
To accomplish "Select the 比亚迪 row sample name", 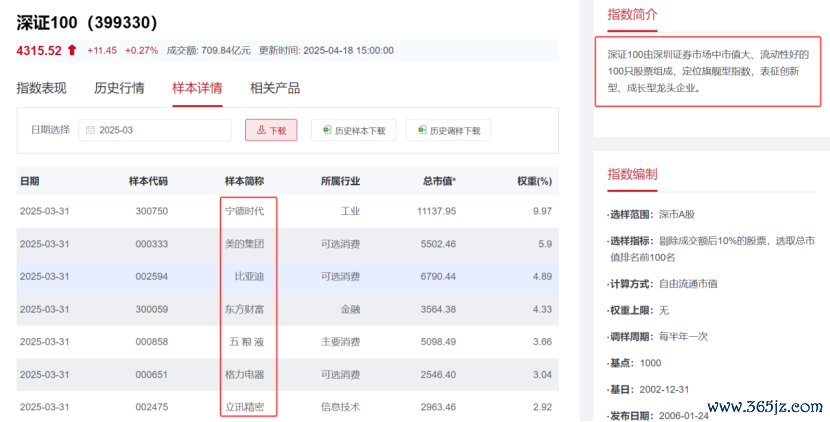I will 249,276.
